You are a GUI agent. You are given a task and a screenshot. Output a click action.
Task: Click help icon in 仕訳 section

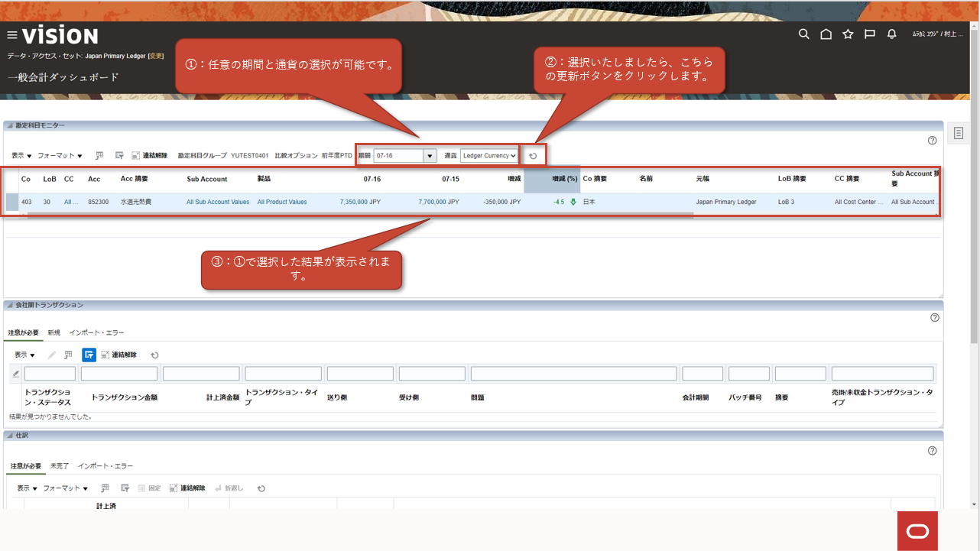tap(932, 451)
